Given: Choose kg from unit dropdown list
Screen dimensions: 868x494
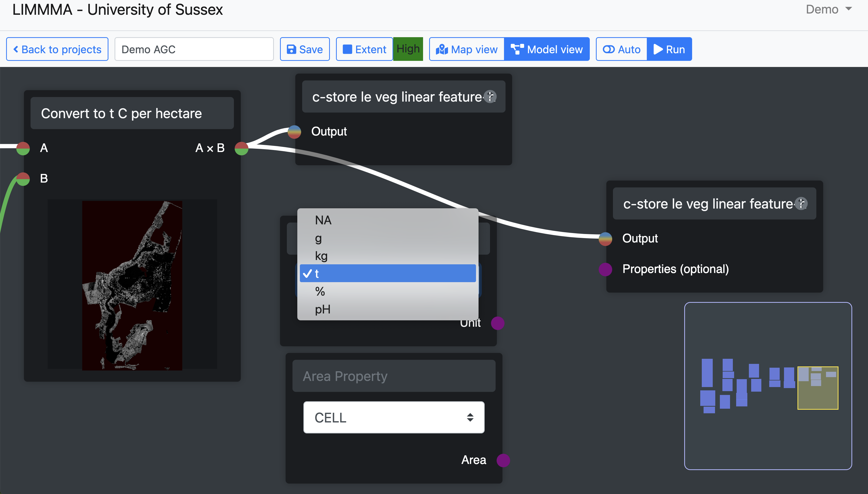Looking at the screenshot, I should 388,256.
